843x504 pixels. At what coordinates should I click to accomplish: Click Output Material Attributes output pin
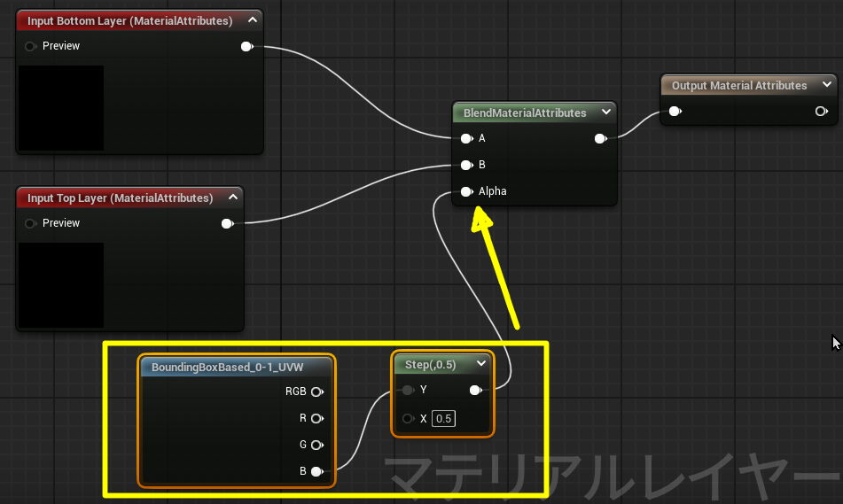click(x=822, y=112)
